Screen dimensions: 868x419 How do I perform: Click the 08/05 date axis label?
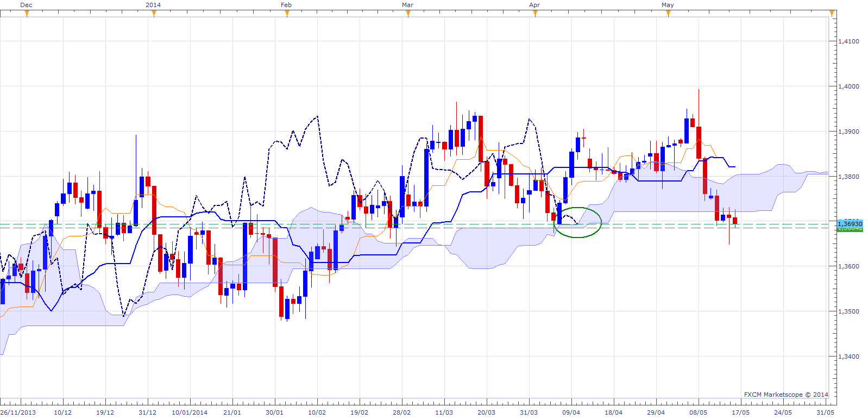(698, 412)
